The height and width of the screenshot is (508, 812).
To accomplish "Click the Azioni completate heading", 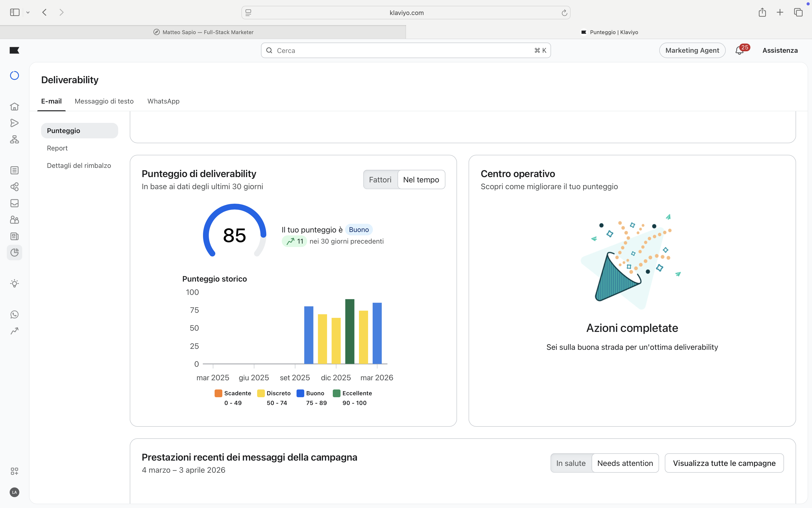I will coord(632,328).
